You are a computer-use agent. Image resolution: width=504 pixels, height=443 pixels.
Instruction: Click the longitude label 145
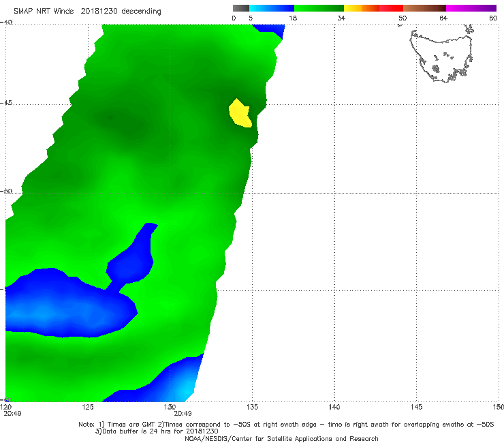pos(417,408)
